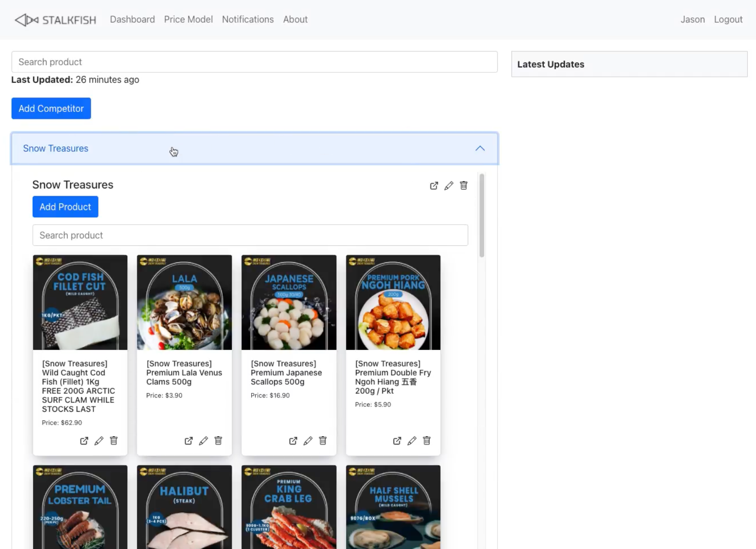Select the Lala clams product image
This screenshot has width=756, height=549.
[185, 302]
